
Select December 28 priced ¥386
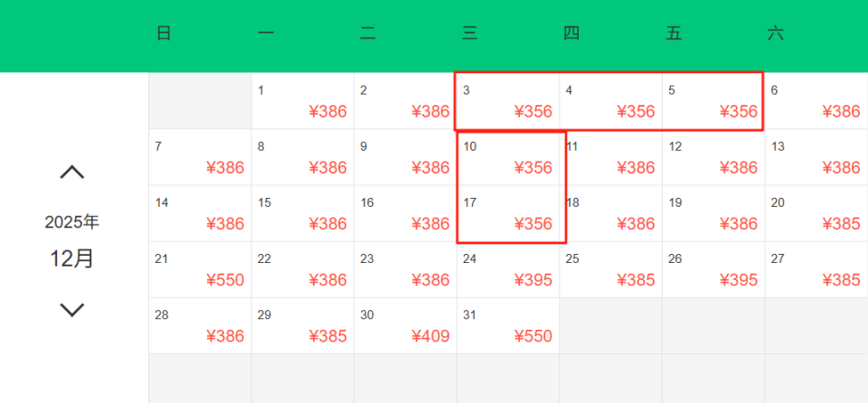(200, 325)
